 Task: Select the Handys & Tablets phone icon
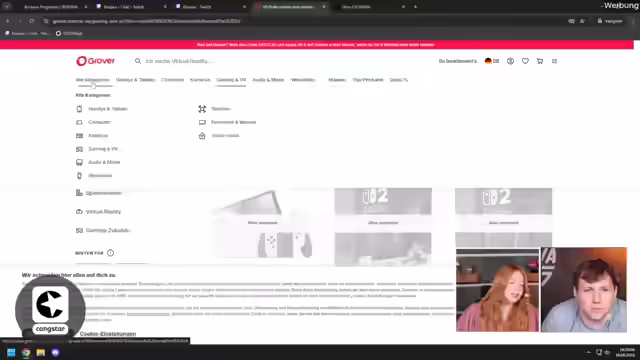pyautogui.click(x=79, y=109)
